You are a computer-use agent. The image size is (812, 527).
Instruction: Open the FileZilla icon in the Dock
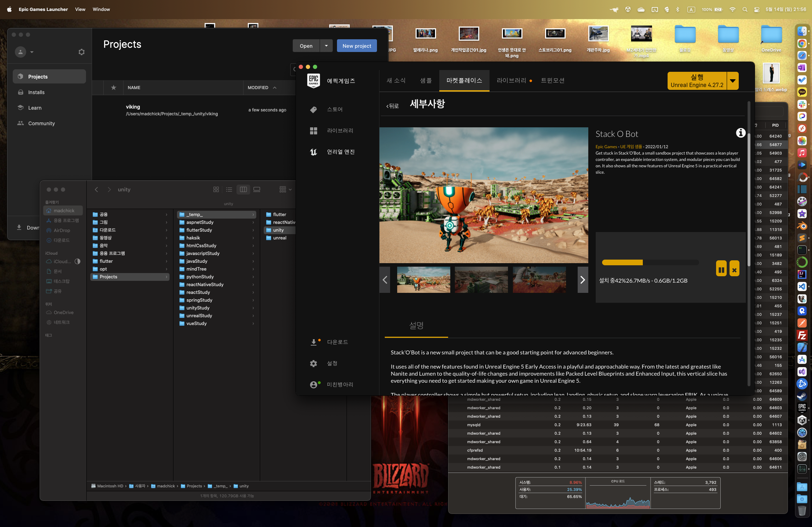802,335
